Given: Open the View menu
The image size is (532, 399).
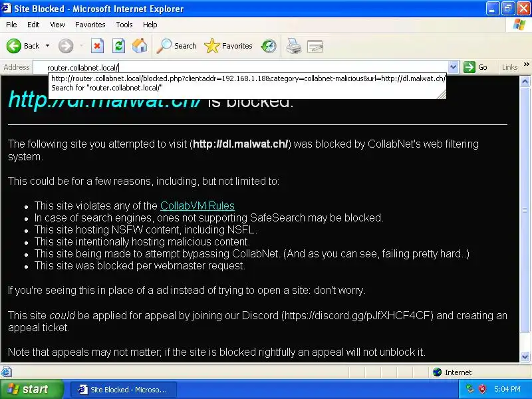Looking at the screenshot, I should [x=57, y=25].
